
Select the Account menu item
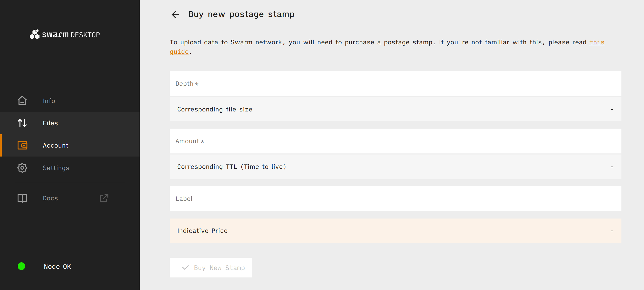point(56,145)
